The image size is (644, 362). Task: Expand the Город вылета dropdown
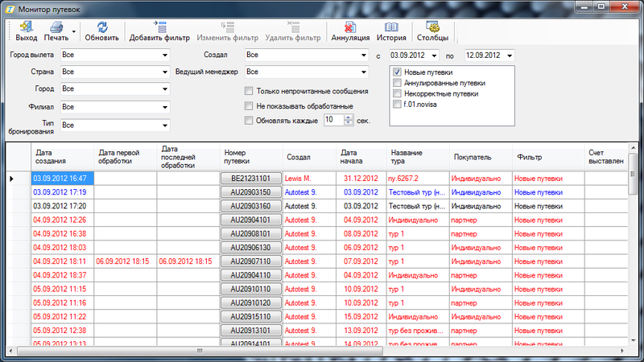(x=164, y=56)
